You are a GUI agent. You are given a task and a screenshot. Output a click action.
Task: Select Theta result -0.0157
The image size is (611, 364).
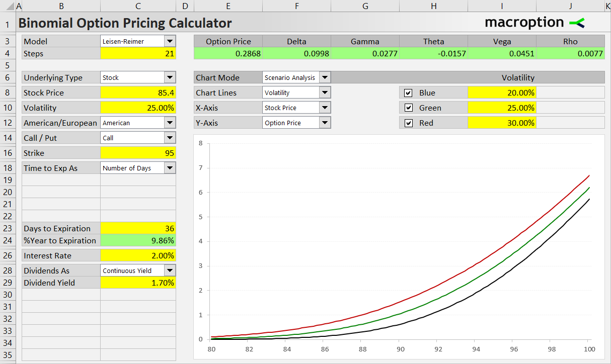[x=433, y=54]
